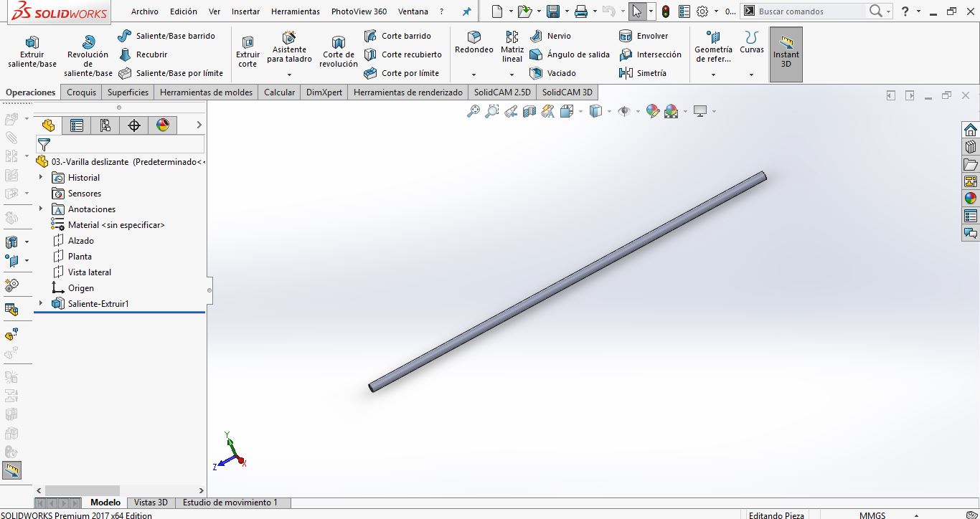Screen dimensions: 980x519
Task: Click Extruir saliente/base tool
Action: 32,52
